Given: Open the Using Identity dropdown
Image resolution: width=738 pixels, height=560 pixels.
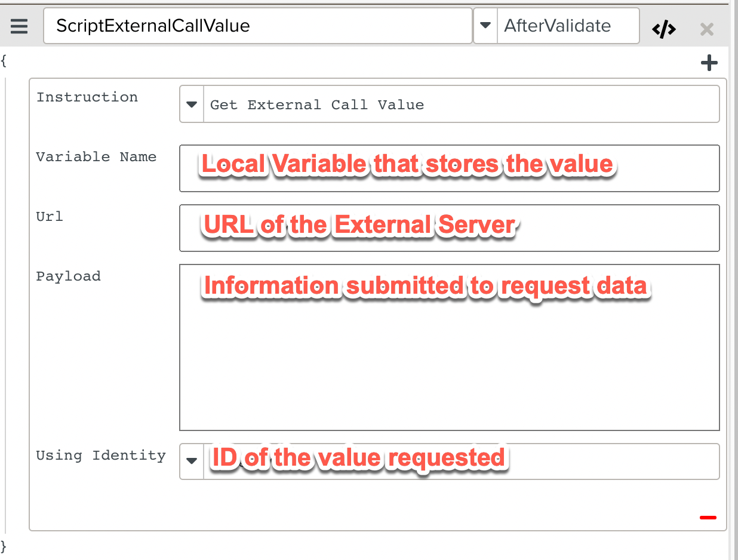Looking at the screenshot, I should pyautogui.click(x=191, y=461).
